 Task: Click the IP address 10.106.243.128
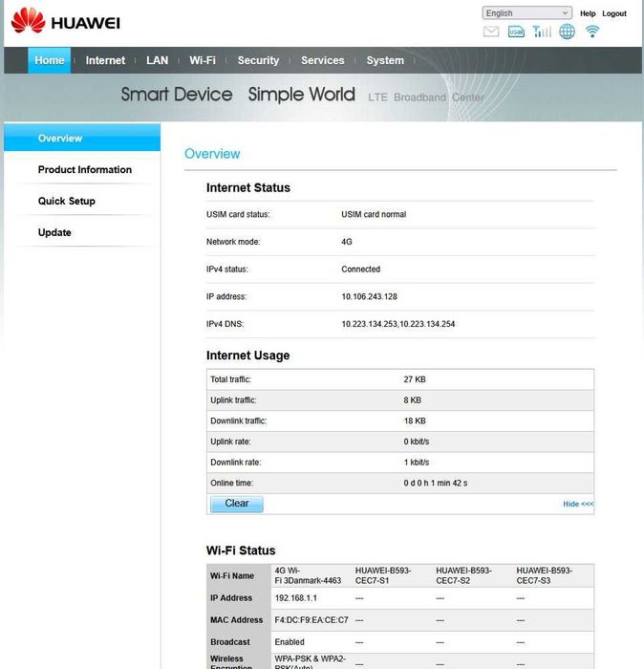(370, 296)
